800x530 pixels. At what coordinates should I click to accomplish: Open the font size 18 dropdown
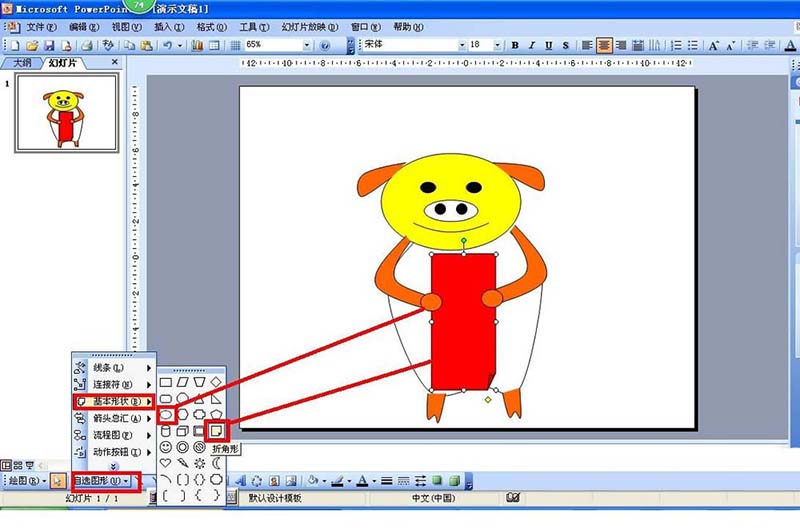coord(497,45)
